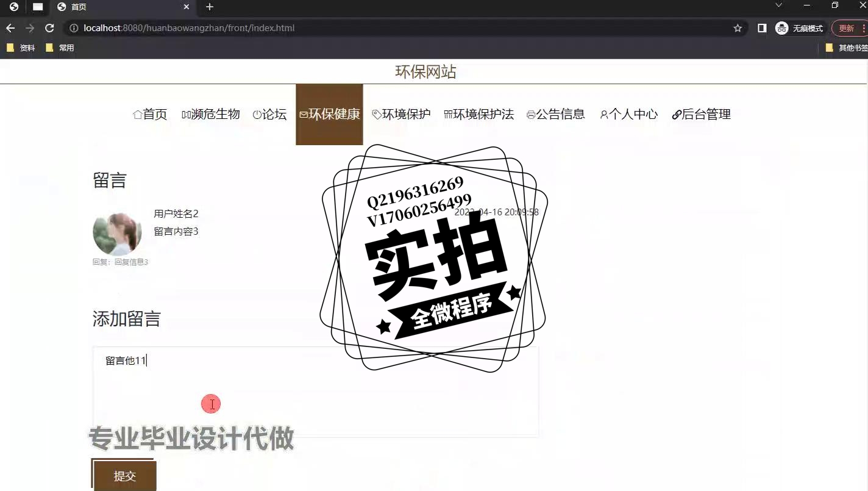868x491 pixels.
Task: Click the 留言内容3 message text
Action: click(176, 232)
